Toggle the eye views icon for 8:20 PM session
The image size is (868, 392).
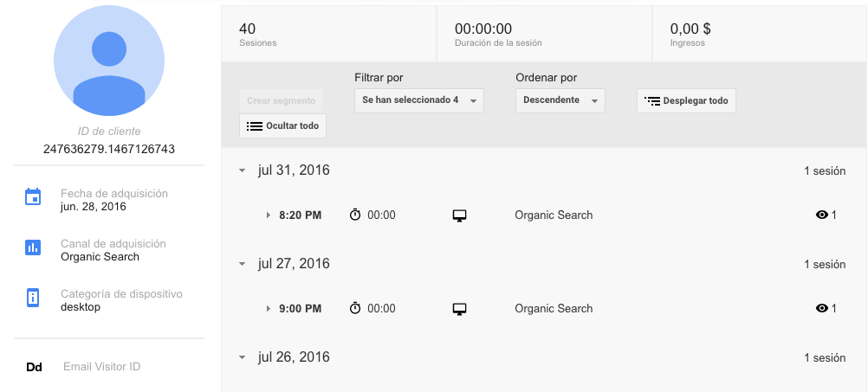(822, 215)
